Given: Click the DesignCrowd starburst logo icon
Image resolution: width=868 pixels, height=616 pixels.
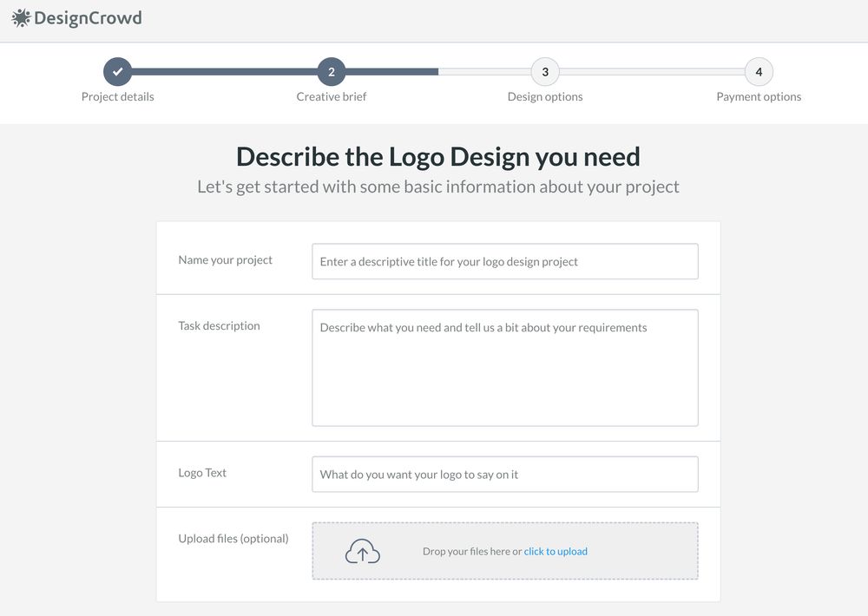Looking at the screenshot, I should [x=21, y=18].
